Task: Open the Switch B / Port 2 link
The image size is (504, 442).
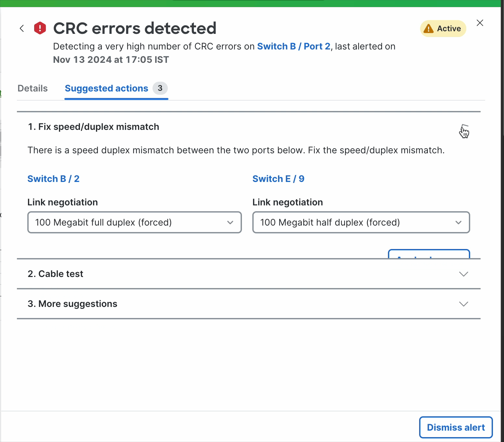Action: click(x=293, y=46)
